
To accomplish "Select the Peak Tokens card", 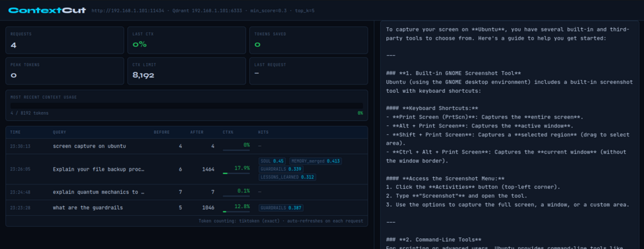I will tap(65, 71).
